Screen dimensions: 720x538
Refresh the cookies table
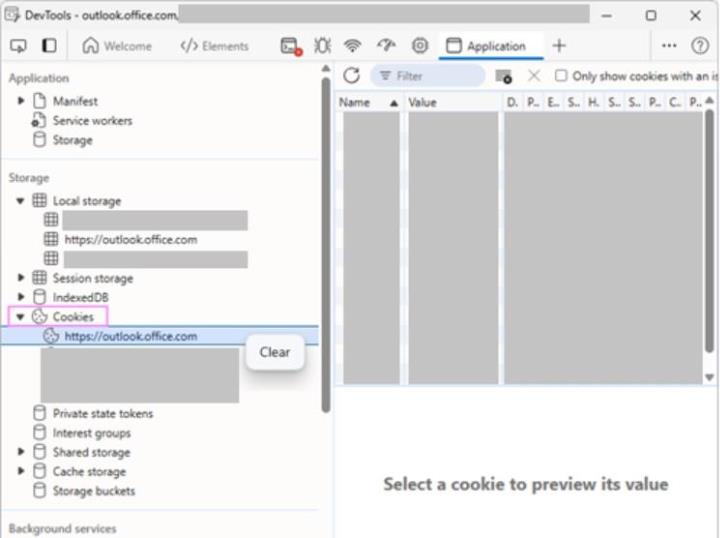click(351, 76)
